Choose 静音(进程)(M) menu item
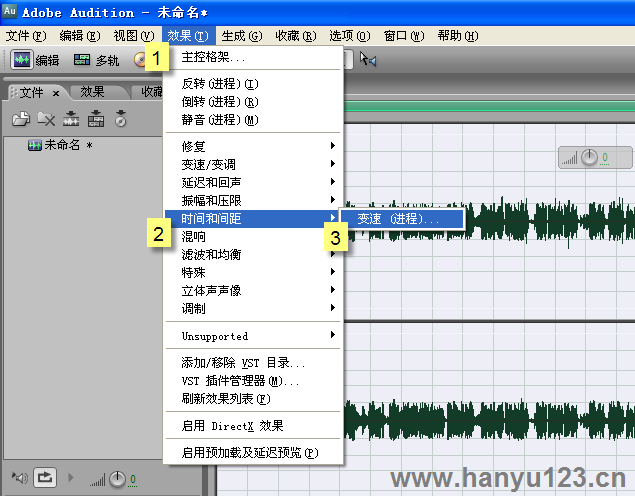Image resolution: width=635 pixels, height=496 pixels. point(254,120)
